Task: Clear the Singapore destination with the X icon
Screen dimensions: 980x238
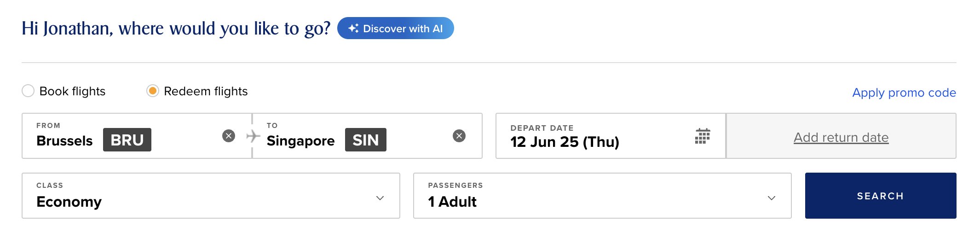Action: [x=459, y=136]
